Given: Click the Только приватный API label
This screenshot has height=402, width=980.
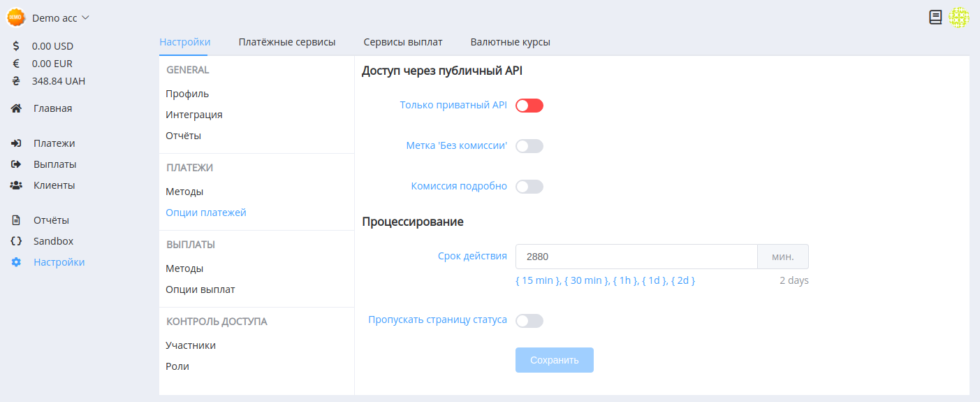Looking at the screenshot, I should [453, 105].
